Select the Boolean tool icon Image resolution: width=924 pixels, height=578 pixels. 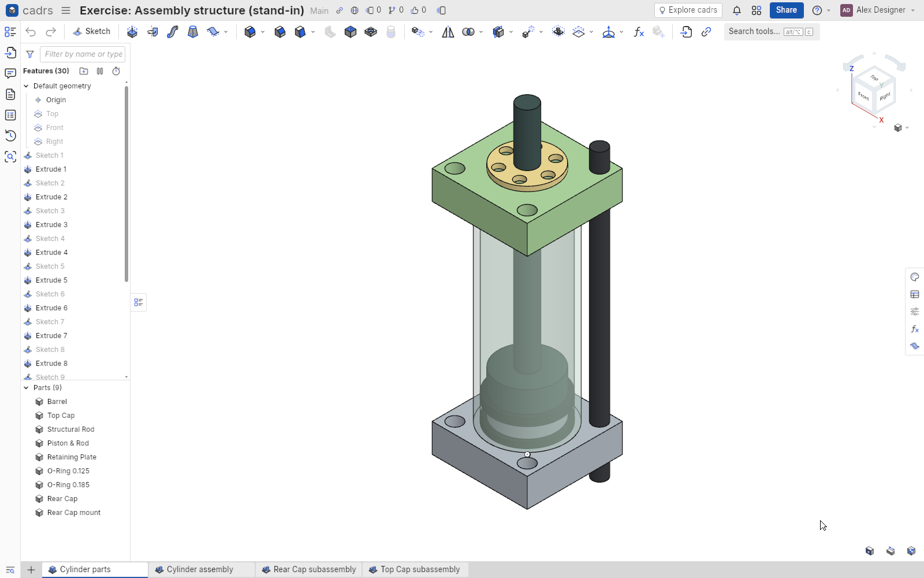[468, 32]
